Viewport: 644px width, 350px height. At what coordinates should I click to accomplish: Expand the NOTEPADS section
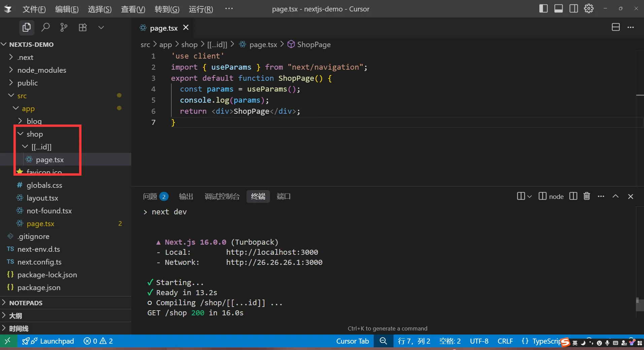pyautogui.click(x=26, y=303)
